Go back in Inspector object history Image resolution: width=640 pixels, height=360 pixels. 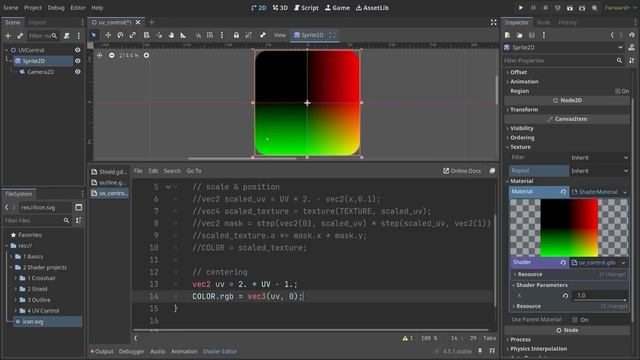612,36
